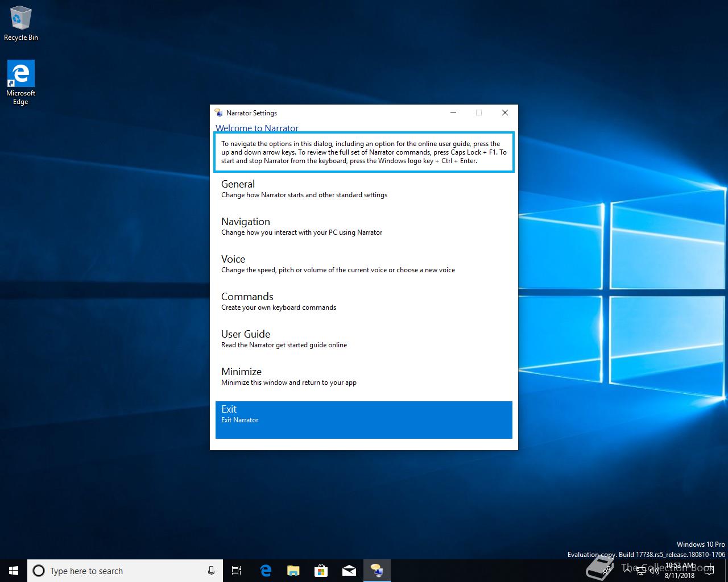Type in the taskbar search box

[125, 571]
